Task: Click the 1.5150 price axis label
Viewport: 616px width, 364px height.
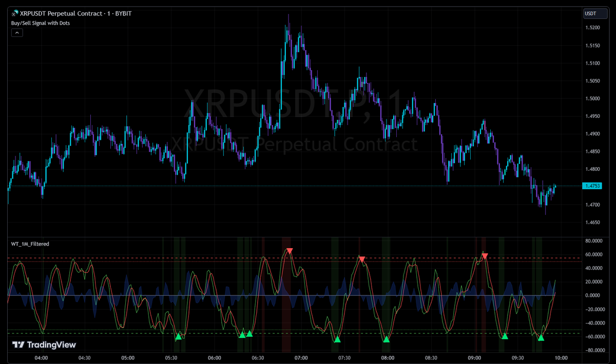Action: tap(592, 46)
